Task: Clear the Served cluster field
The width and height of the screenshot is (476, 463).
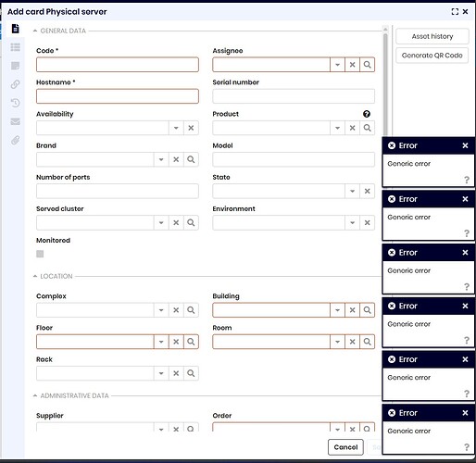Action: pyautogui.click(x=176, y=222)
